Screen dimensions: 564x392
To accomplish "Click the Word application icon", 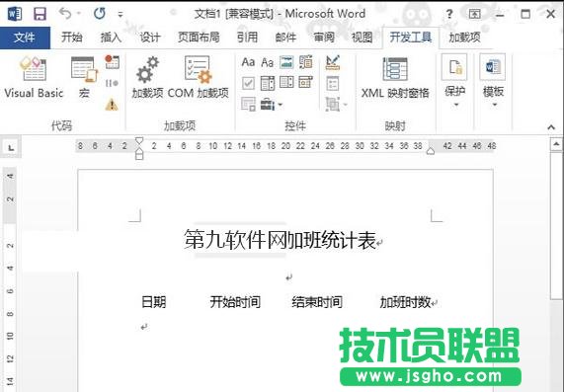I will pos(15,14).
